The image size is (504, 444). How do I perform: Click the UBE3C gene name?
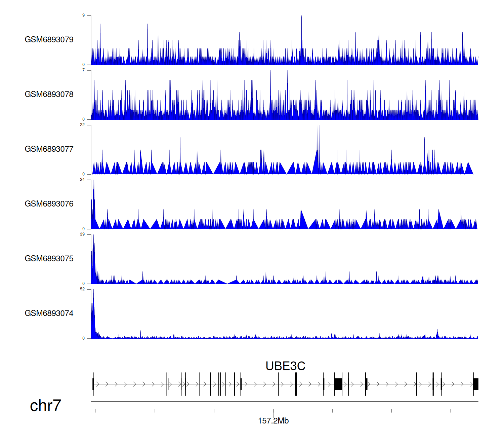point(285,366)
